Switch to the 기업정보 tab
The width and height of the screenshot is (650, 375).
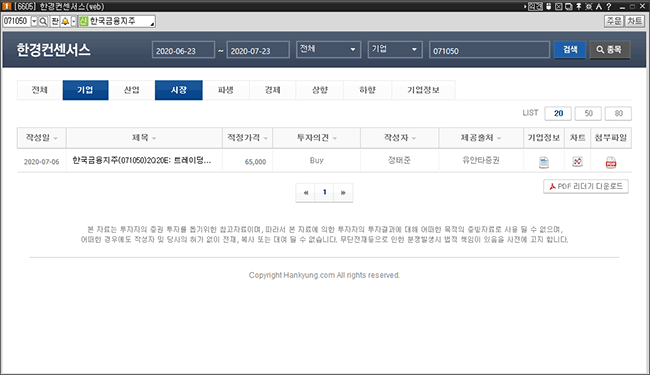click(x=423, y=90)
